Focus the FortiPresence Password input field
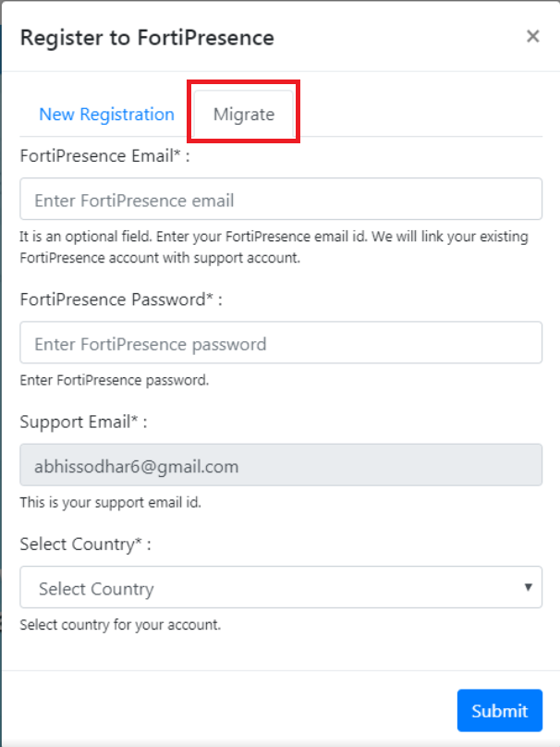The height and width of the screenshot is (747, 560). [x=280, y=344]
